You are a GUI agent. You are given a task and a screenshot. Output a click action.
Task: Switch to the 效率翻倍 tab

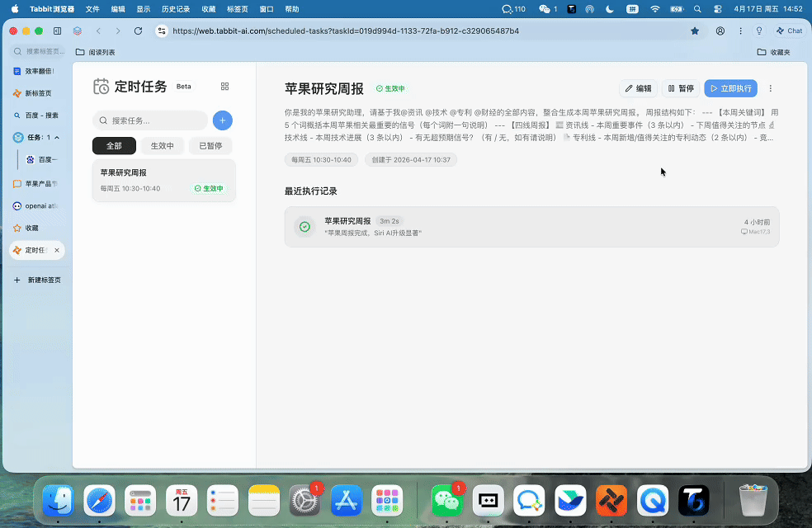(37, 72)
